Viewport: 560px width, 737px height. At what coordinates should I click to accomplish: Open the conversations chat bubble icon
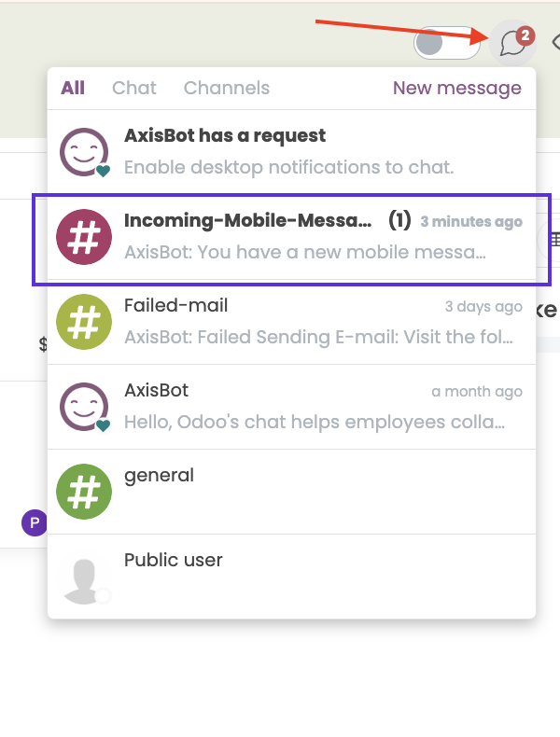pyautogui.click(x=512, y=43)
